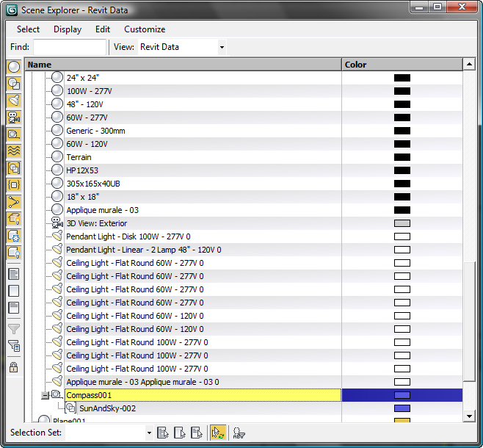This screenshot has width=483, height=448.
Task: Click the sphere icon beside Terrain
Action: pos(57,157)
